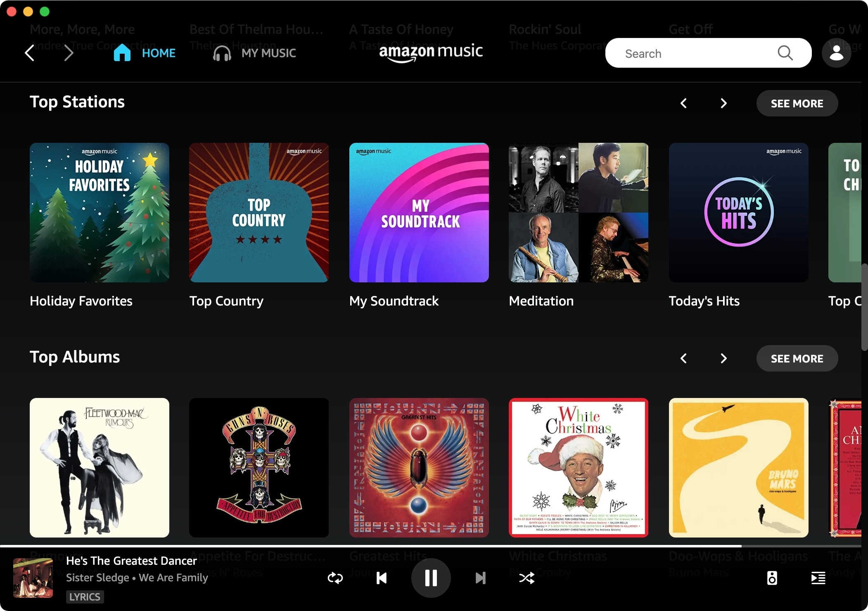The image size is (868, 611).
Task: Click the Top Albums section heading
Action: click(x=75, y=357)
